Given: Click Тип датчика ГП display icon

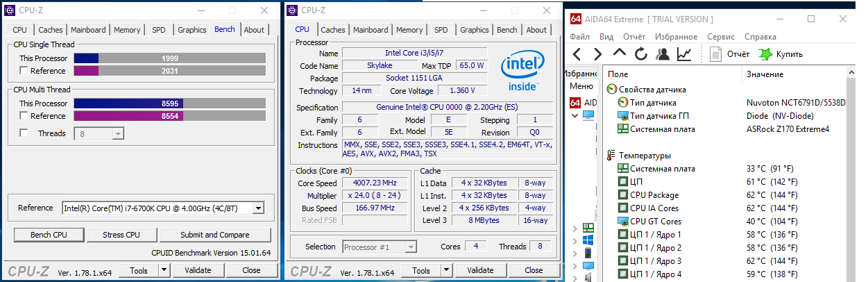Looking at the screenshot, I should pyautogui.click(x=623, y=115).
